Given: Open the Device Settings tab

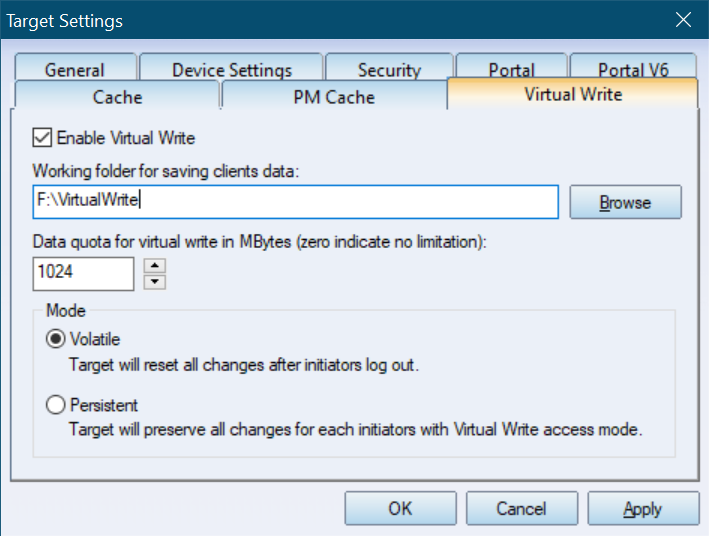Looking at the screenshot, I should [232, 68].
